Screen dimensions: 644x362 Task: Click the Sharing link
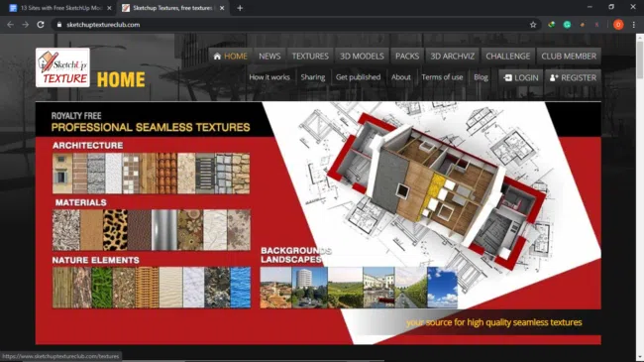[x=312, y=77]
